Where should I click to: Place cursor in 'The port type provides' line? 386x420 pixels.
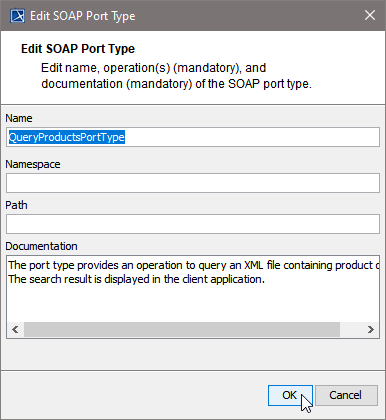[x=193, y=265]
